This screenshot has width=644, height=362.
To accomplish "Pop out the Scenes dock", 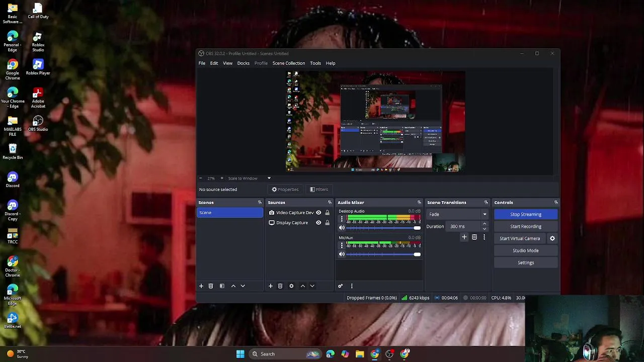I will [260, 203].
